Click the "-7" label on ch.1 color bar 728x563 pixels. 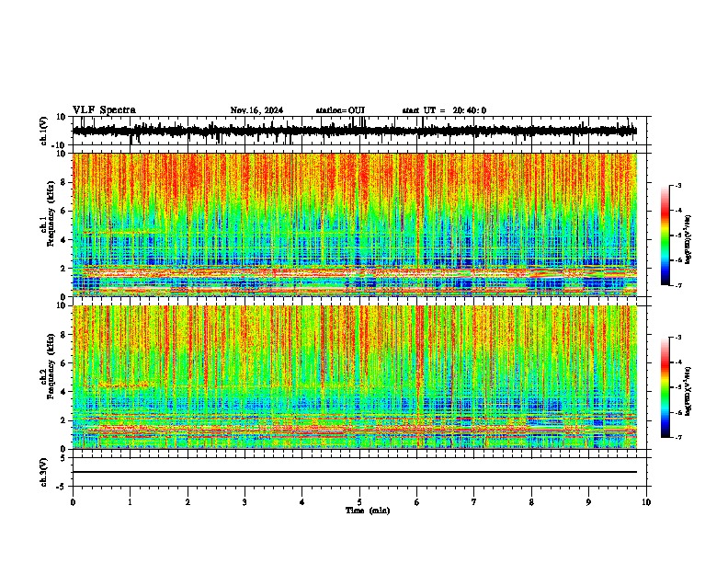(678, 285)
